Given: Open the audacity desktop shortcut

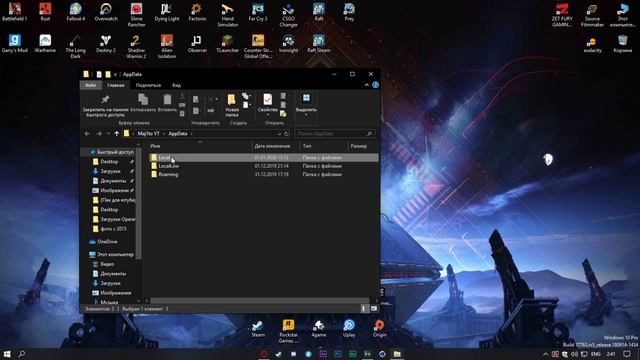Looking at the screenshot, I should [x=592, y=44].
